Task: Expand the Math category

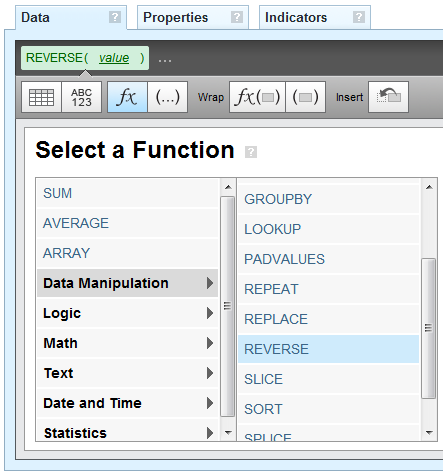Action: click(x=127, y=343)
